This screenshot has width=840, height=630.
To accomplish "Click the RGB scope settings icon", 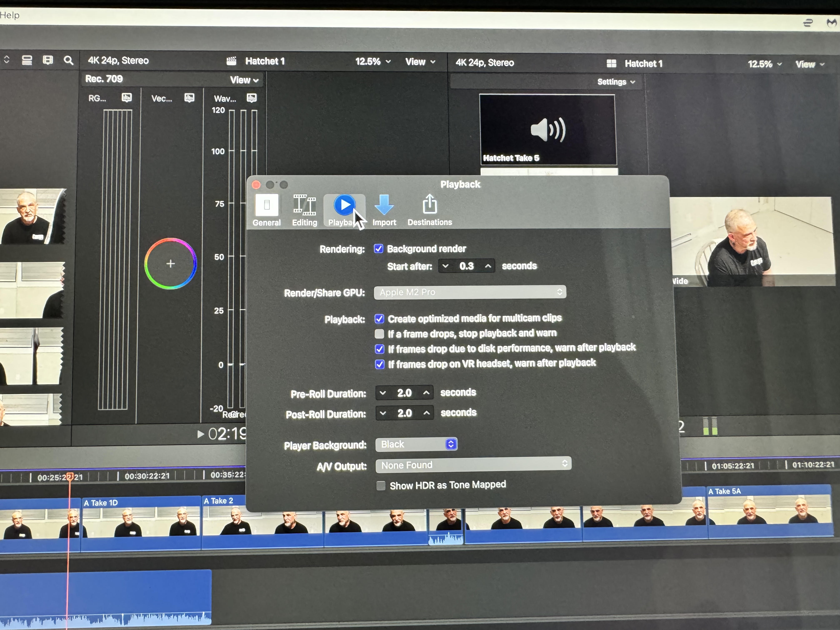I will [x=126, y=98].
